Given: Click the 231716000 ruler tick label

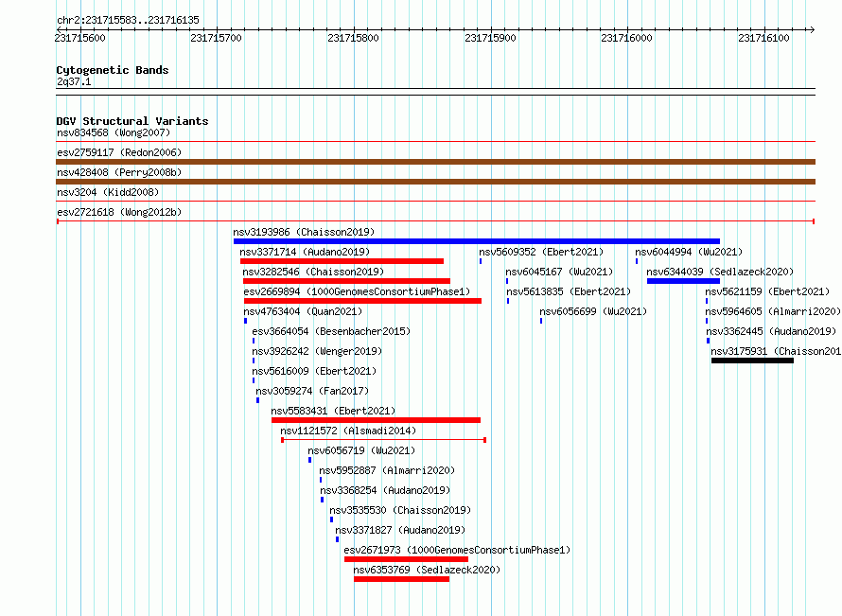Looking at the screenshot, I should 626,38.
